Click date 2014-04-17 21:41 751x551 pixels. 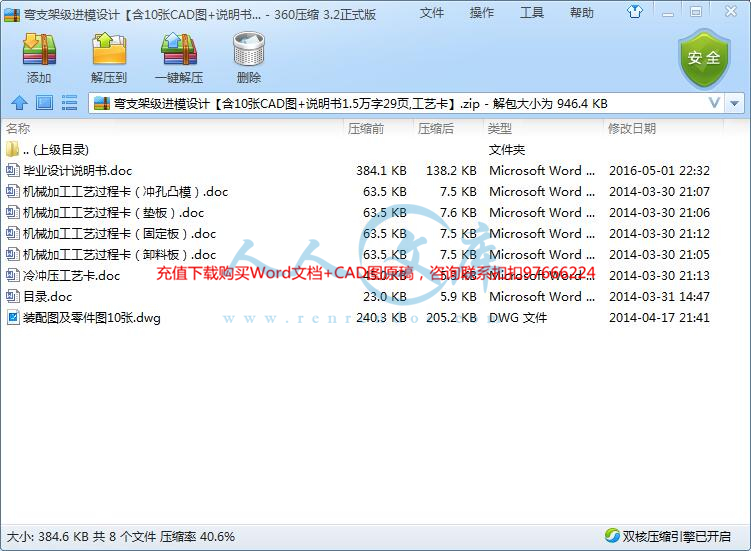(660, 318)
